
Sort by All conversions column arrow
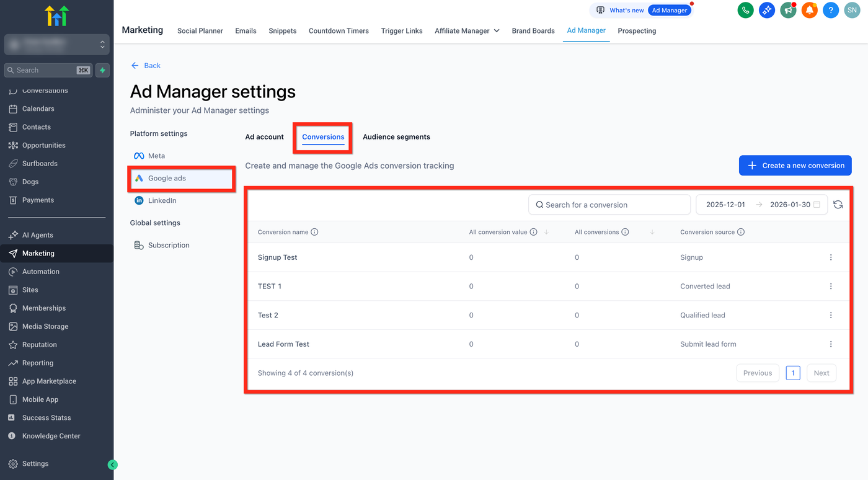point(652,232)
